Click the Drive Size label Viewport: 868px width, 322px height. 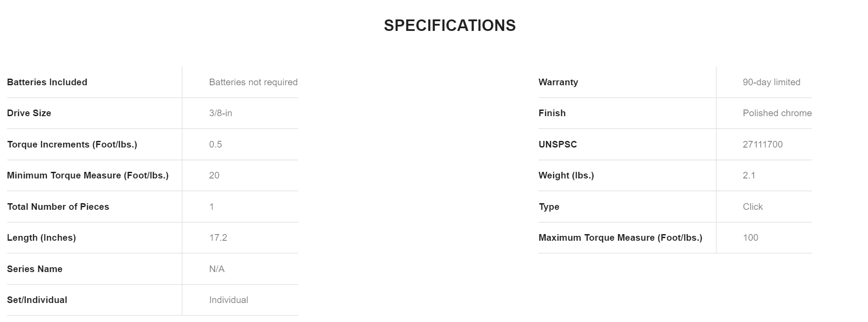click(x=29, y=113)
